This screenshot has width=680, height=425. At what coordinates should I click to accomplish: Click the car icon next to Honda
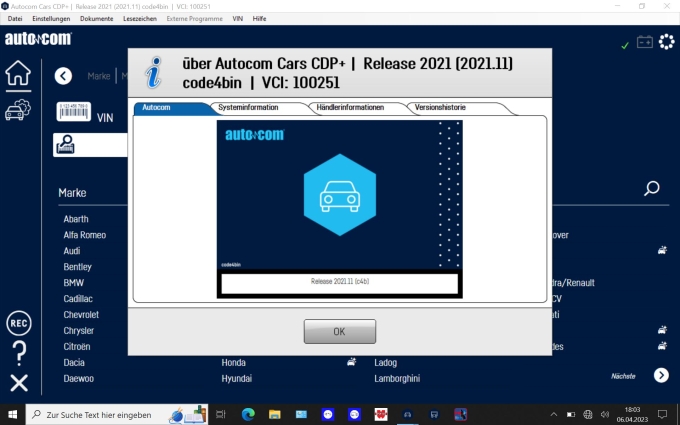pos(352,362)
